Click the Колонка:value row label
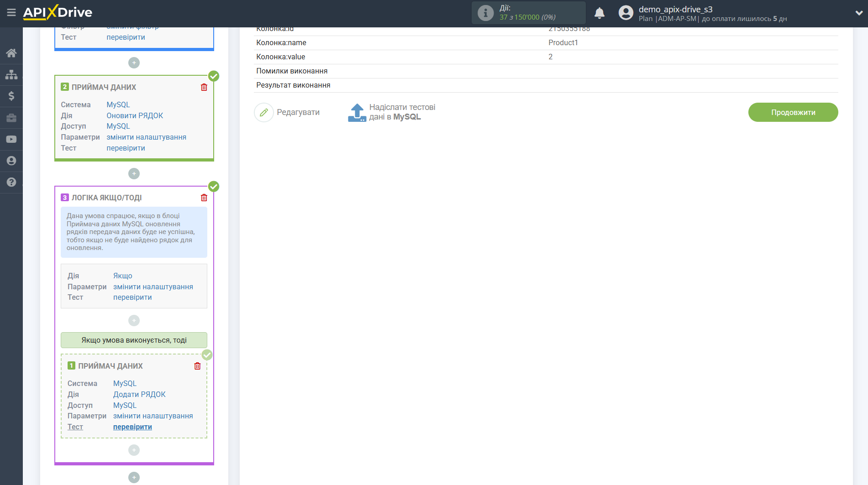The height and width of the screenshot is (485, 868). 280,57
